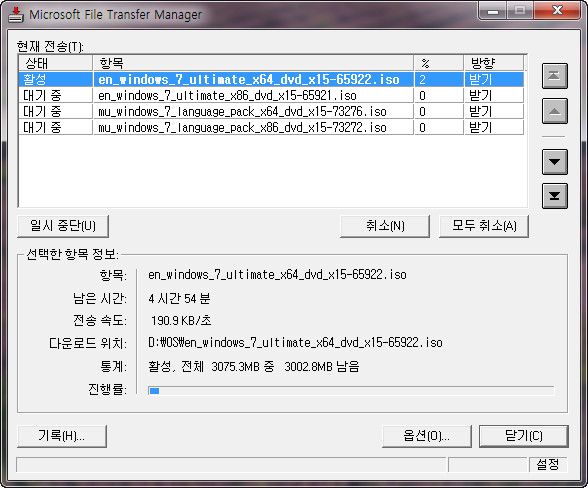Screen dimensions: 588x488
Task: Close window with the red X button
Action: point(557,11)
